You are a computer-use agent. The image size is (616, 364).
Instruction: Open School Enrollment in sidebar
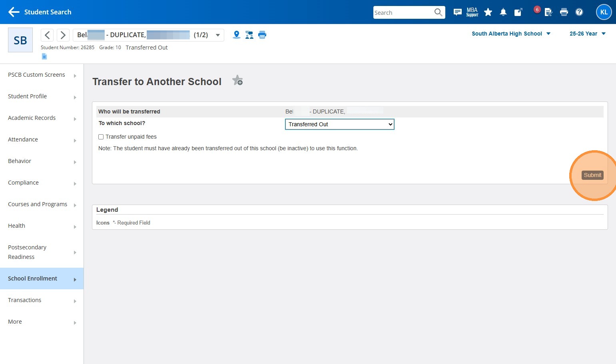click(x=42, y=278)
